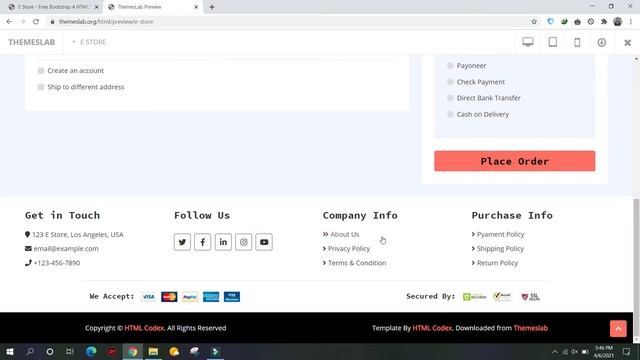Image resolution: width=640 pixels, height=360 pixels.
Task: Open the Shipping Policy link
Action: pos(500,249)
